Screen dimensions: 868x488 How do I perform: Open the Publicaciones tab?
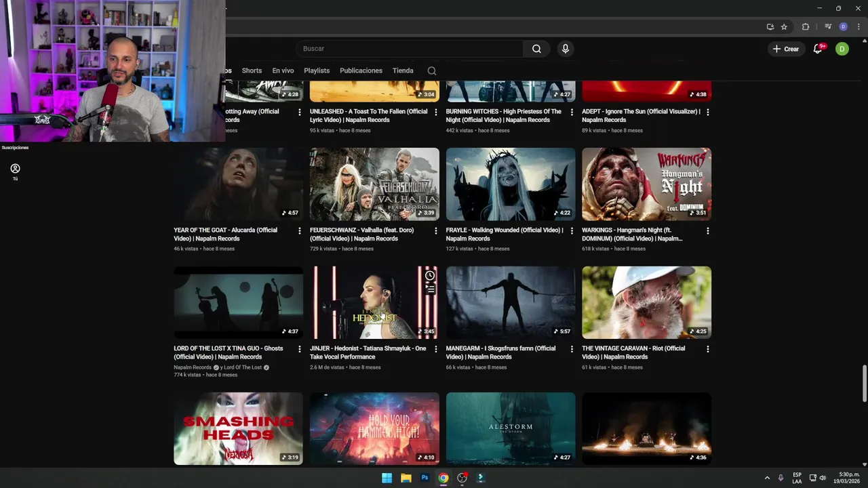click(x=361, y=70)
